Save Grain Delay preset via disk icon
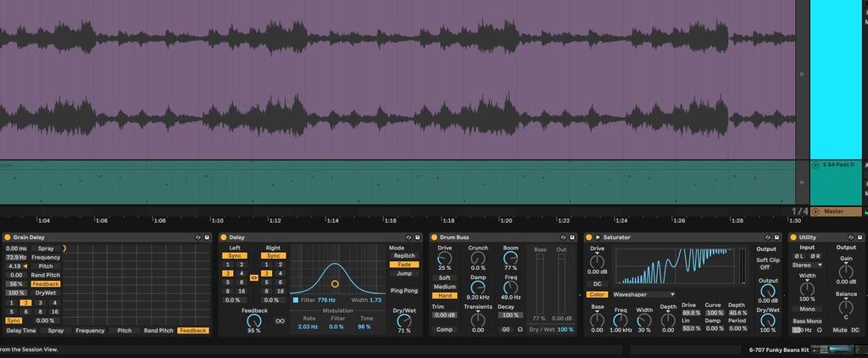Viewport: 868px width, 358px height. point(209,238)
